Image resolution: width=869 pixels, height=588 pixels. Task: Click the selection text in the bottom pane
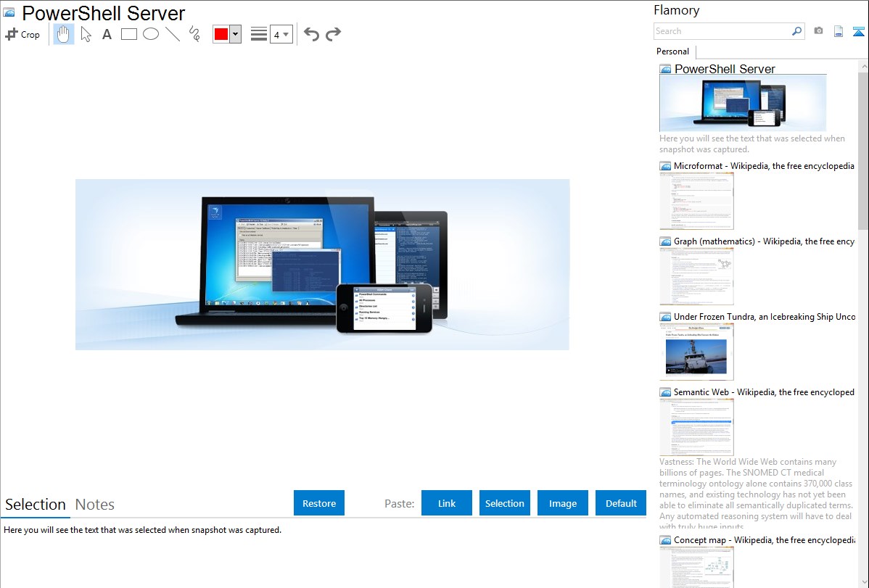click(142, 530)
